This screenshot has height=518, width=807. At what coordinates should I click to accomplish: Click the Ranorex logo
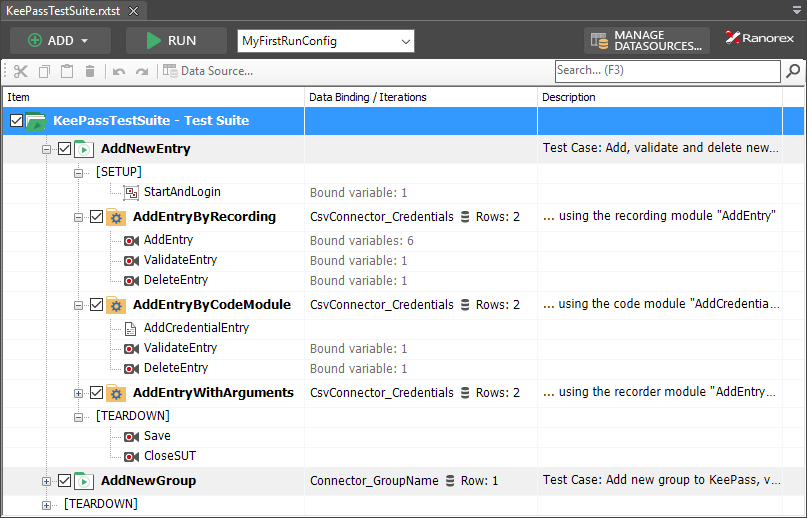760,38
